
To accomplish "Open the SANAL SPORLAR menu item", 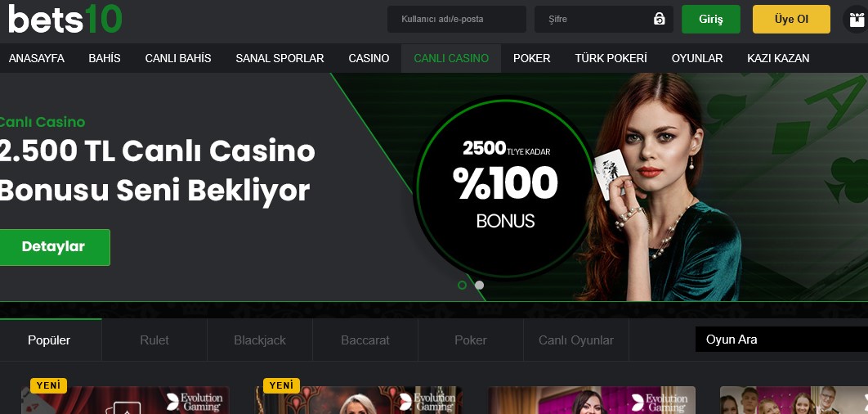I will 280,58.
